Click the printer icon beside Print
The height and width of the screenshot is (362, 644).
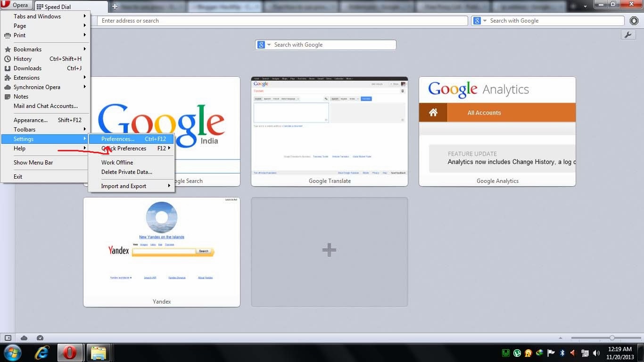point(8,35)
